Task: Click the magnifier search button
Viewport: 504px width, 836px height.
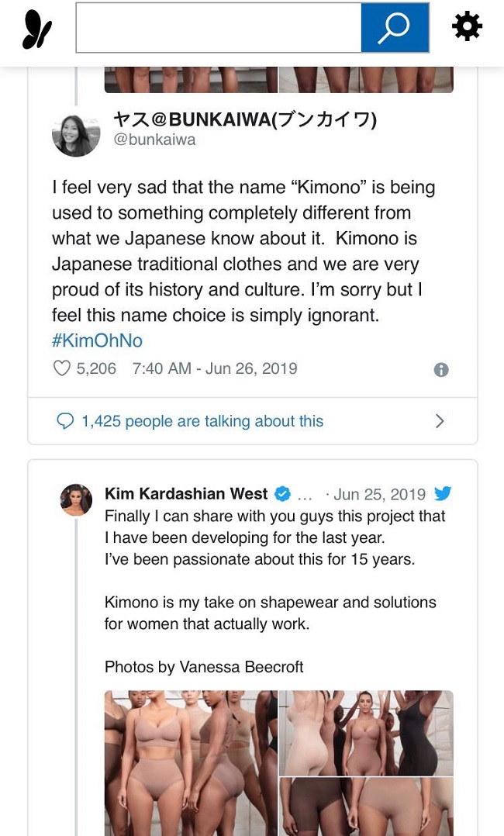Action: coord(395,28)
